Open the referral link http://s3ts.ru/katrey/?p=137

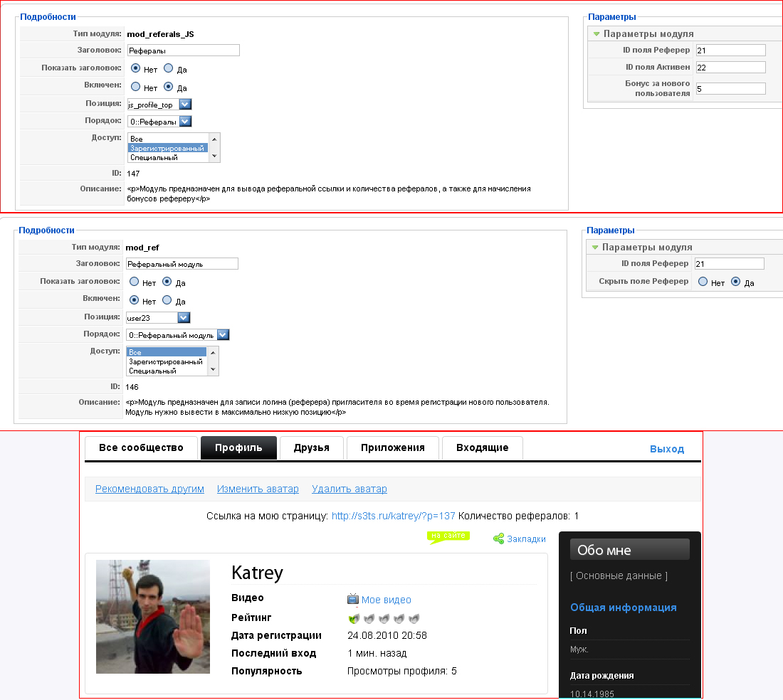coord(394,516)
